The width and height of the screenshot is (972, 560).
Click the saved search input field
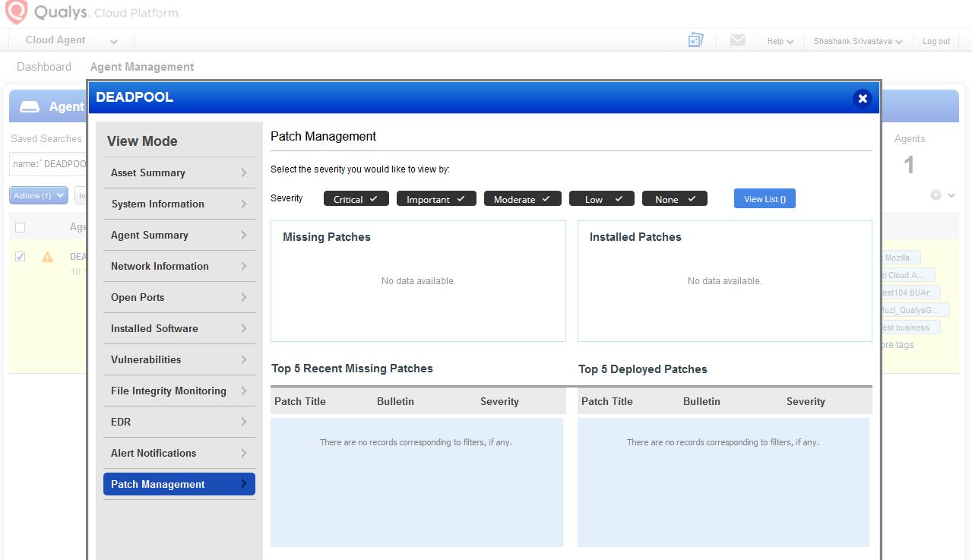point(49,164)
